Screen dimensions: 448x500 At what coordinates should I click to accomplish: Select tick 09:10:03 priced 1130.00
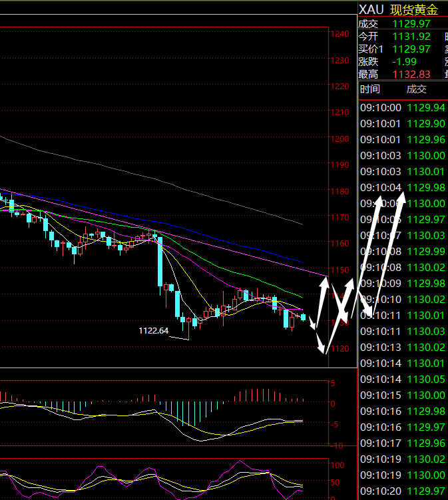(403, 156)
